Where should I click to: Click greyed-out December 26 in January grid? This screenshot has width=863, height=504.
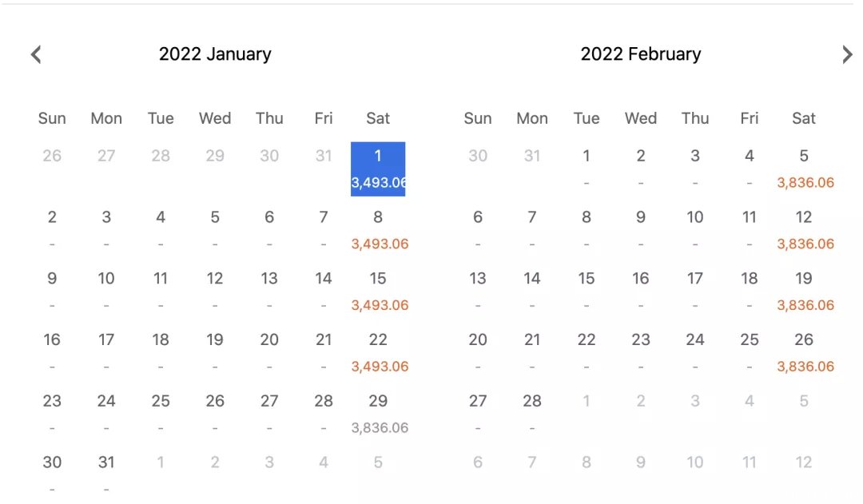52,156
